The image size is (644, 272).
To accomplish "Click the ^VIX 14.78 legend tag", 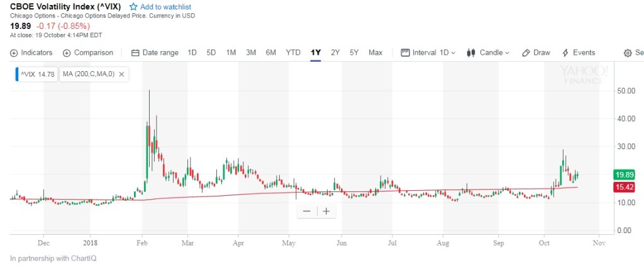I will 35,74.
